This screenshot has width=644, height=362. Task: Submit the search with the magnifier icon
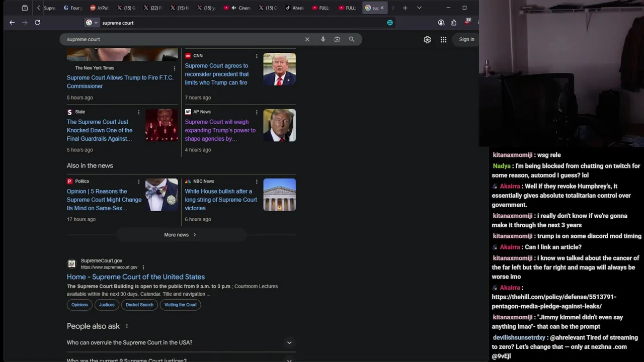click(x=352, y=39)
